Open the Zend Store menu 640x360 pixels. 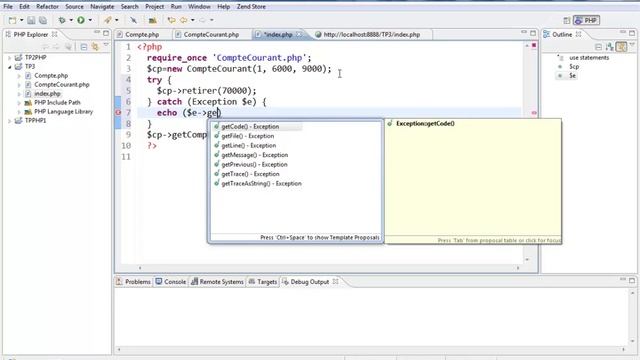click(x=251, y=7)
